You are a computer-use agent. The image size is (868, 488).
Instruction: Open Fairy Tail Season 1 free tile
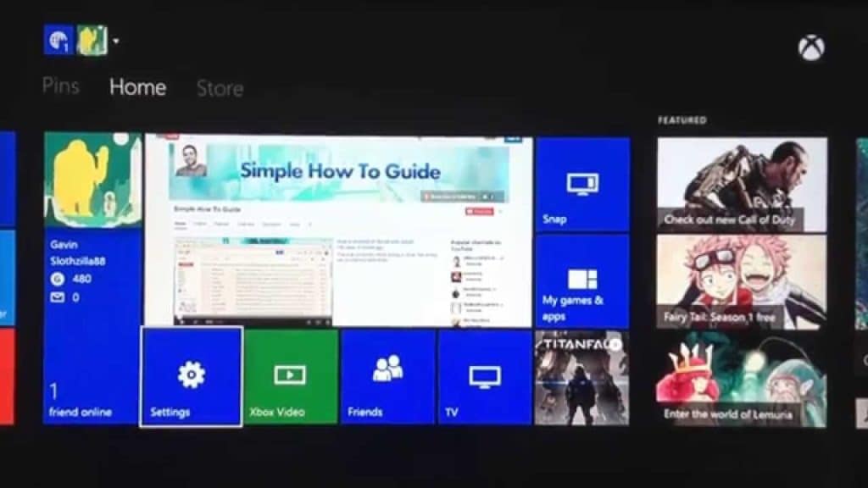pyautogui.click(x=742, y=282)
